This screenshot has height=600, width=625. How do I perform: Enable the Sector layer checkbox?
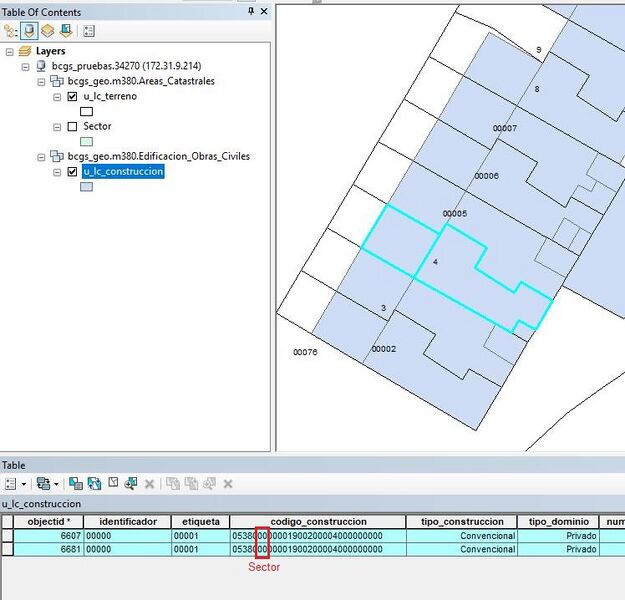click(72, 127)
